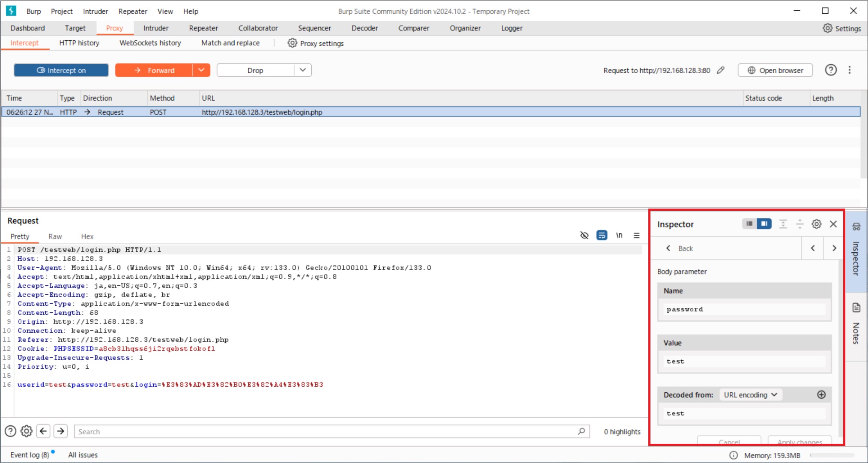Go Back in the Inspector

point(680,248)
